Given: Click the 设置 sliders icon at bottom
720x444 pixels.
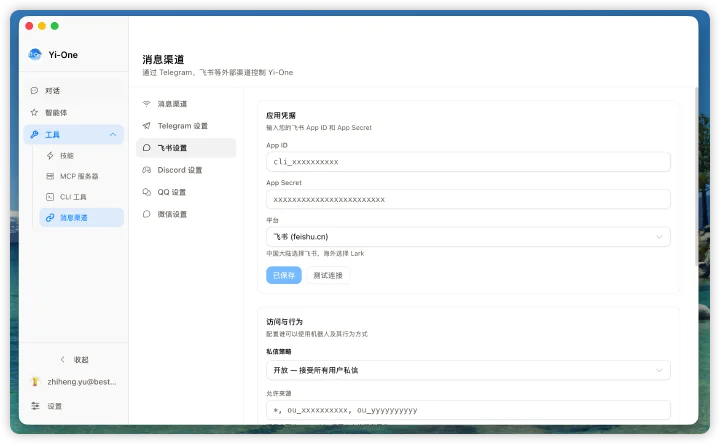Looking at the screenshot, I should (x=35, y=406).
